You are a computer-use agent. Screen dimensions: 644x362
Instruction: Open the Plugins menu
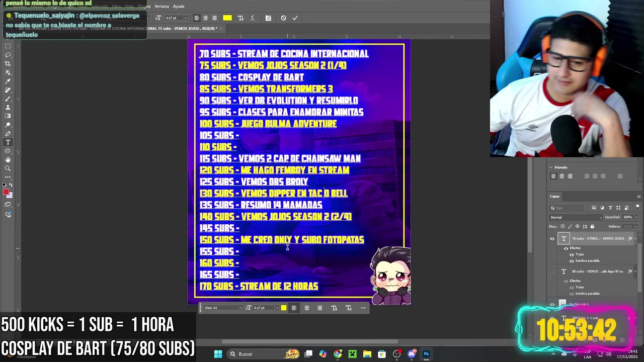pos(144,6)
